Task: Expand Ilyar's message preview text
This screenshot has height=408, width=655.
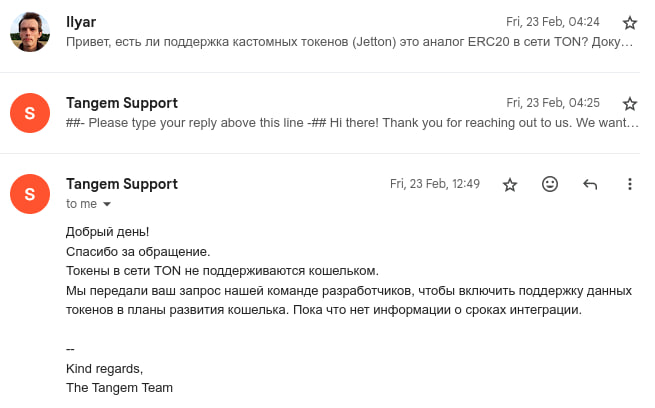Action: pyautogui.click(x=350, y=43)
